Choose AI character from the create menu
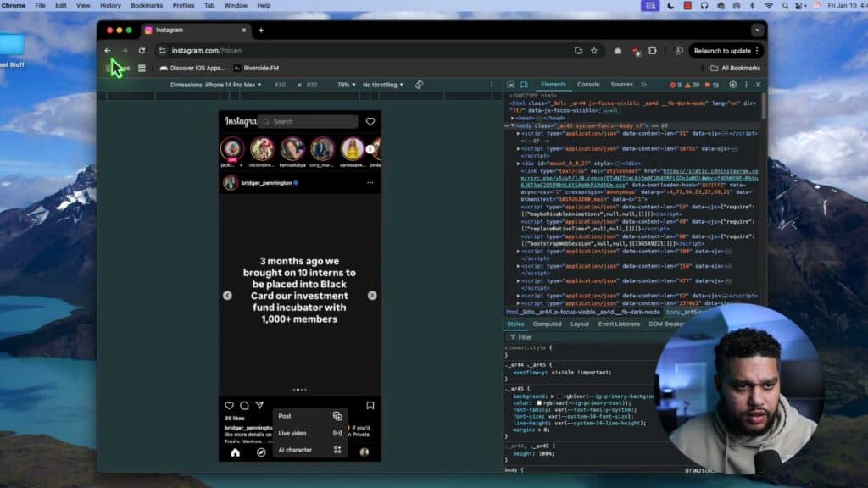868x488 pixels. [310, 451]
